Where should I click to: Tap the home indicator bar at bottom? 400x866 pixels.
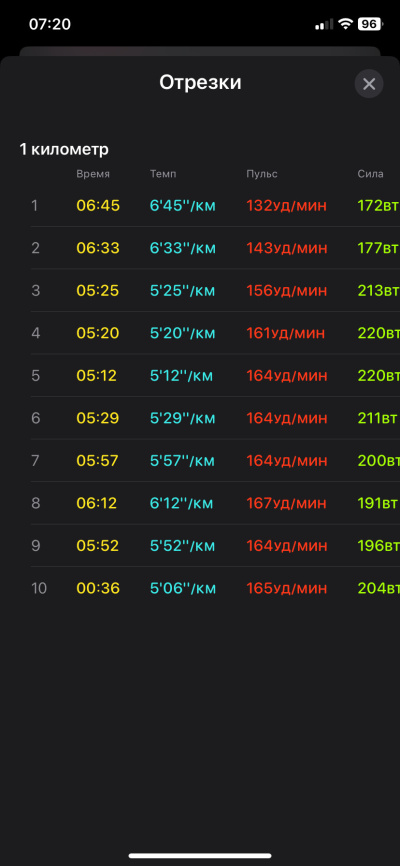(200, 856)
